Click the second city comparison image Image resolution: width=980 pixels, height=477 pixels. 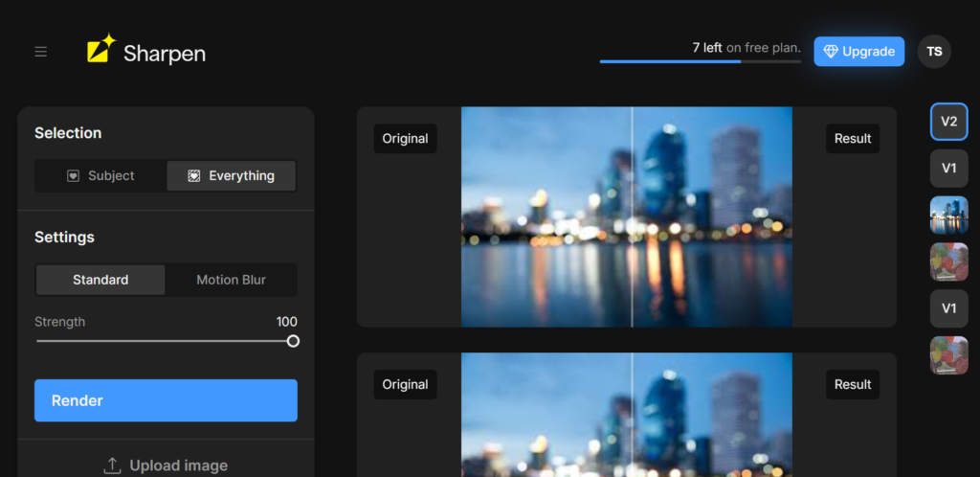point(627,415)
